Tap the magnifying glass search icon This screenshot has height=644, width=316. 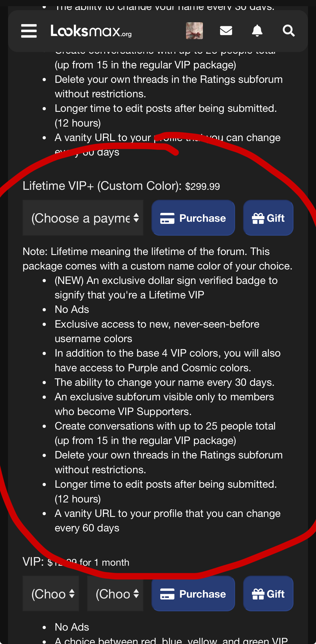(289, 31)
